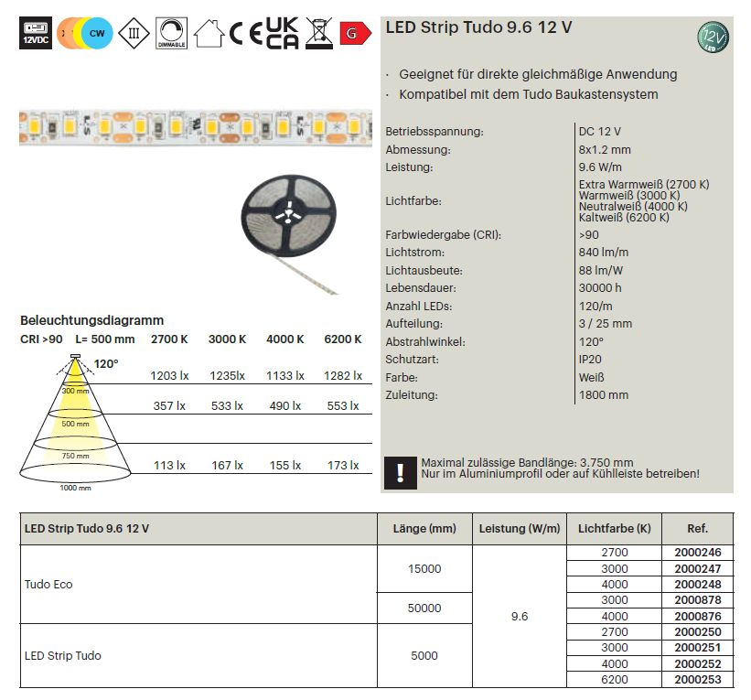The height and width of the screenshot is (700, 751).
Task: Click the red energy class G label
Action: [355, 35]
